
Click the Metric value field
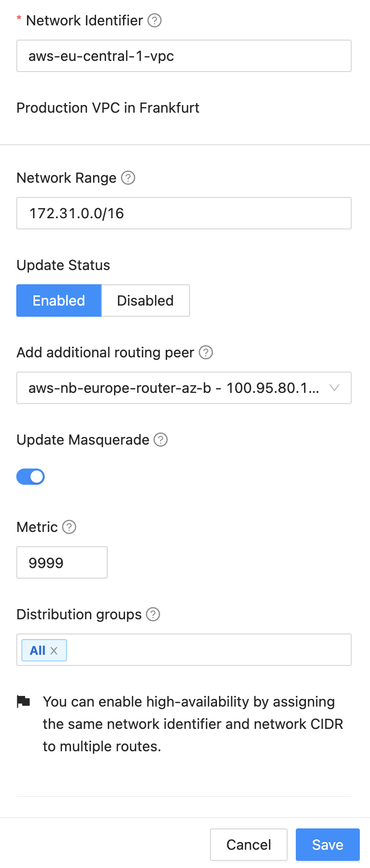point(62,562)
